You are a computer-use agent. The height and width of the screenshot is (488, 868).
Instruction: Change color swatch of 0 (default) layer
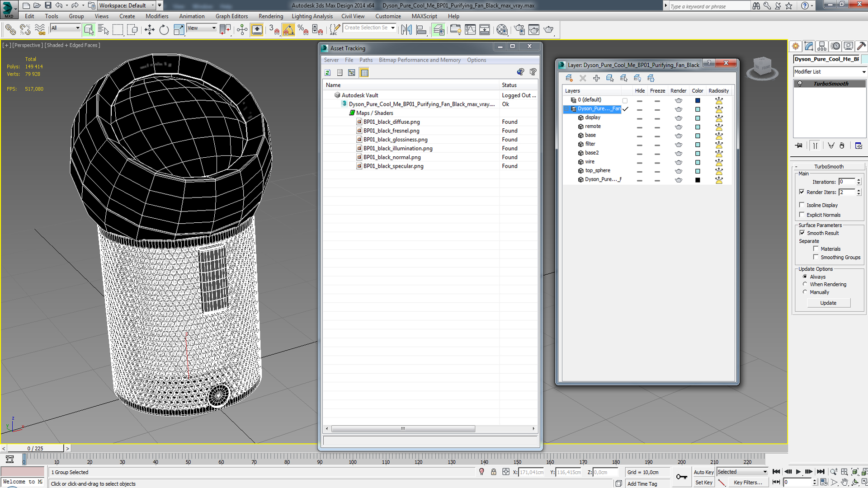[697, 100]
